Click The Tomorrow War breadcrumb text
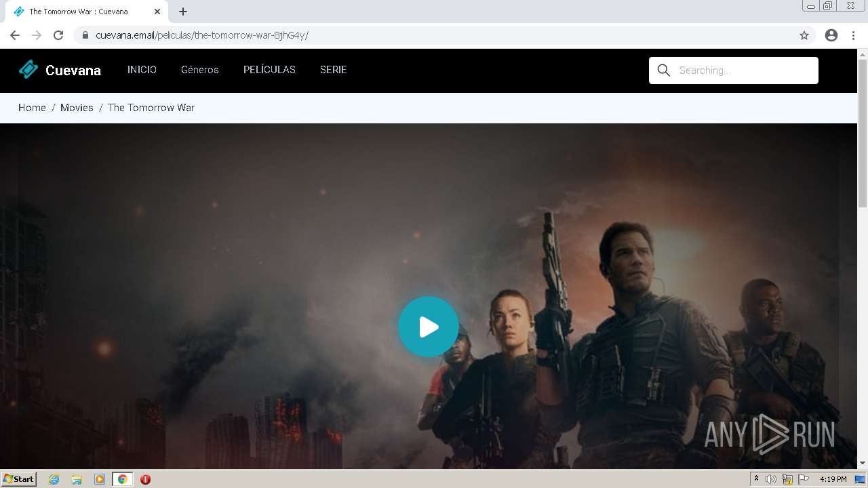 pos(151,108)
